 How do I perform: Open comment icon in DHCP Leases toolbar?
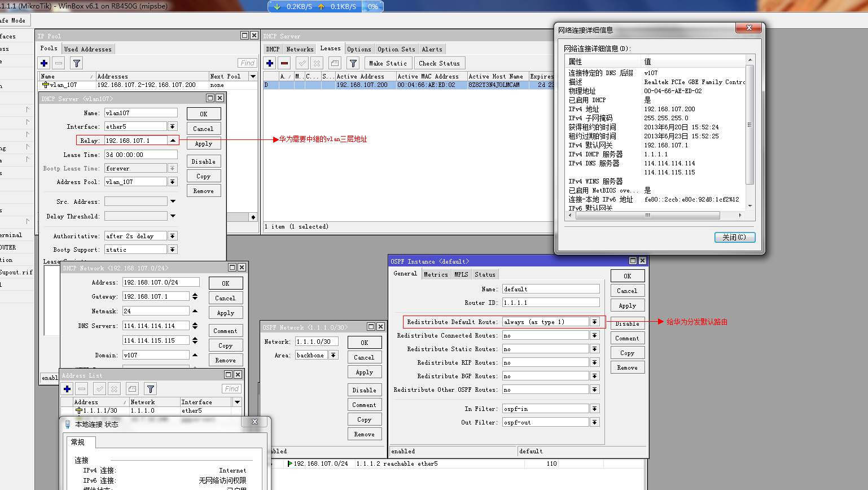click(x=335, y=63)
